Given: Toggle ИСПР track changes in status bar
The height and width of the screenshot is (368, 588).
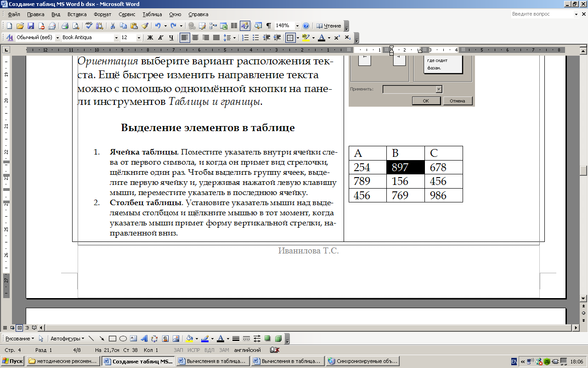Looking at the screenshot, I should point(194,350).
